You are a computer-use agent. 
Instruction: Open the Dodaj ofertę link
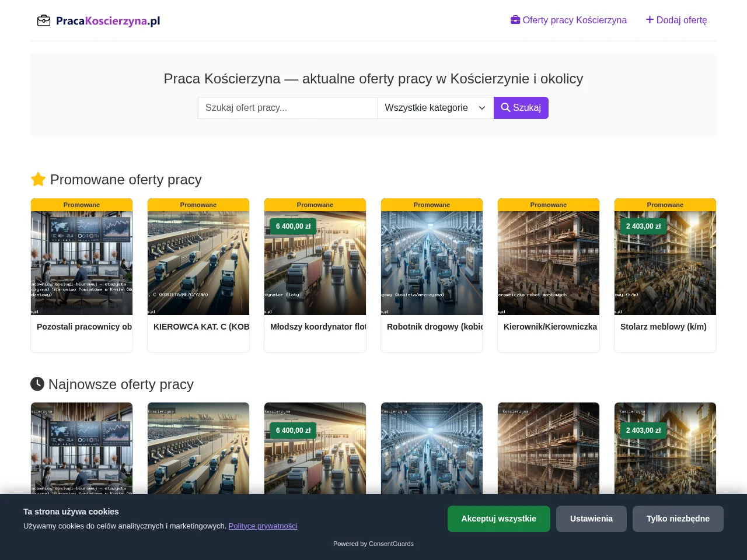676,20
